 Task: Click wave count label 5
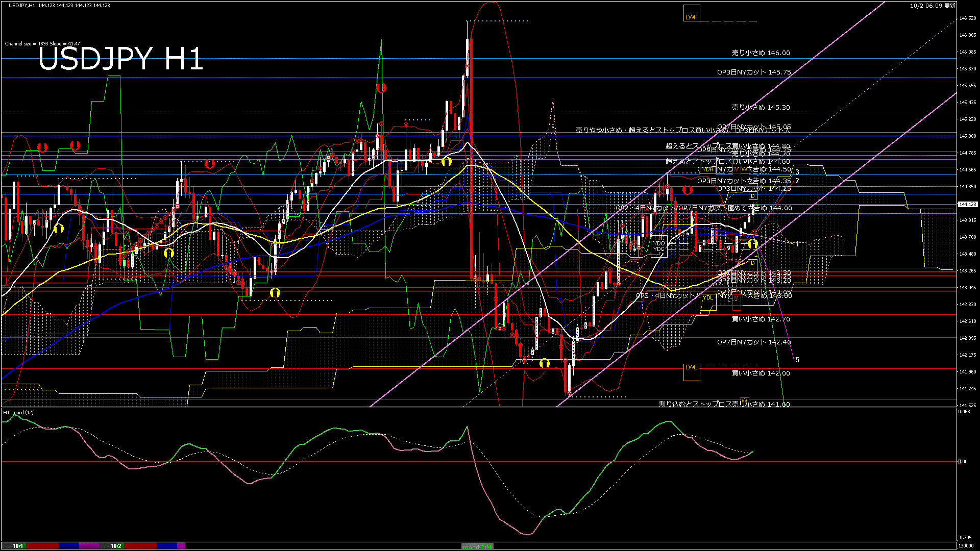[797, 360]
